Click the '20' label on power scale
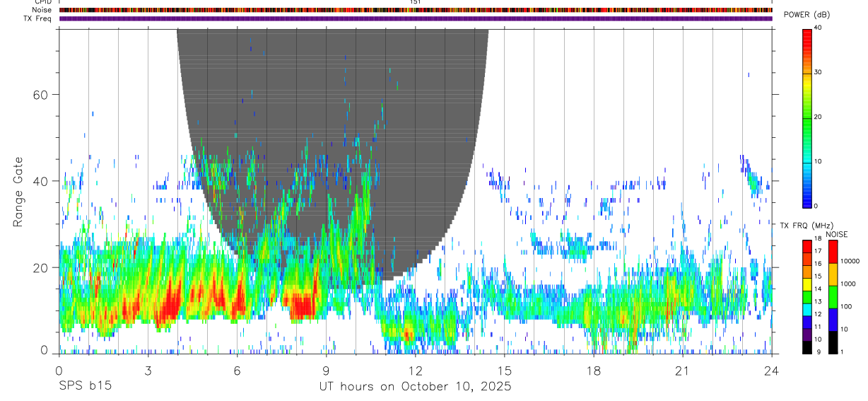868x401 pixels. [817, 117]
